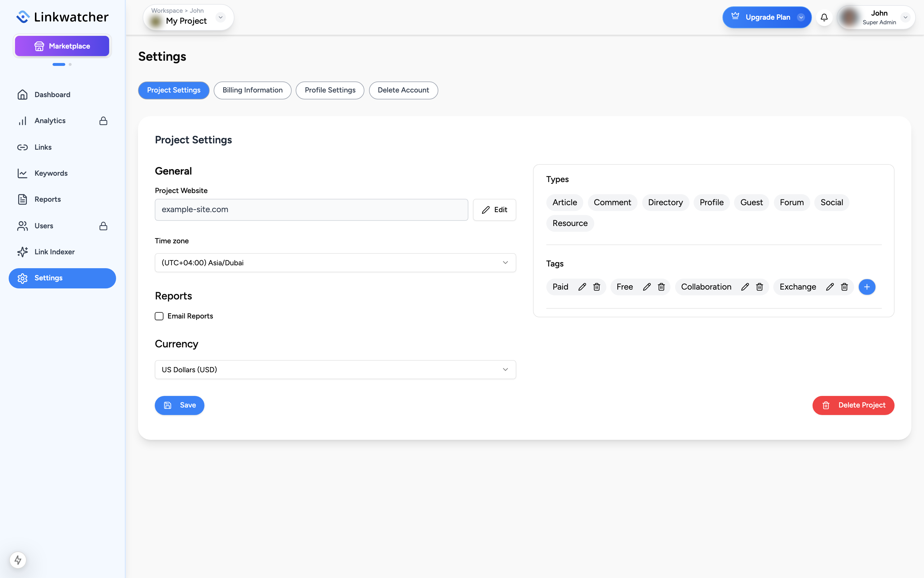Edit the Exchange tag
This screenshot has width=924, height=578.
point(830,287)
